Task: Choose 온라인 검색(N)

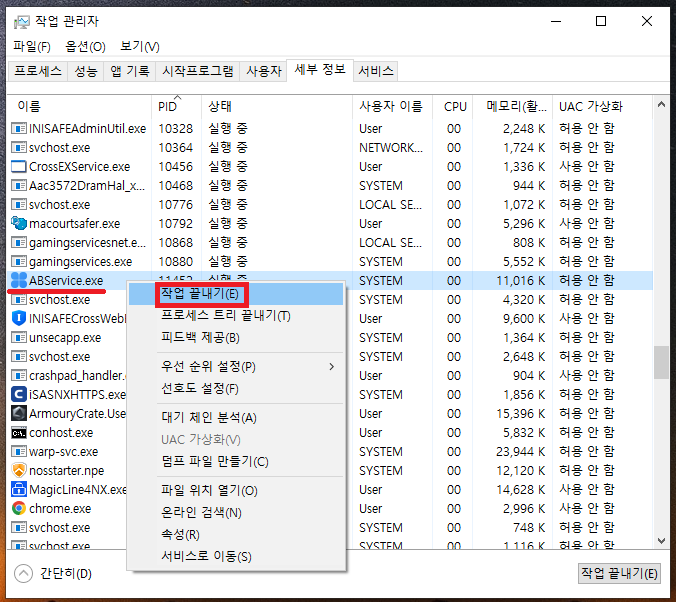Action: coord(236,512)
